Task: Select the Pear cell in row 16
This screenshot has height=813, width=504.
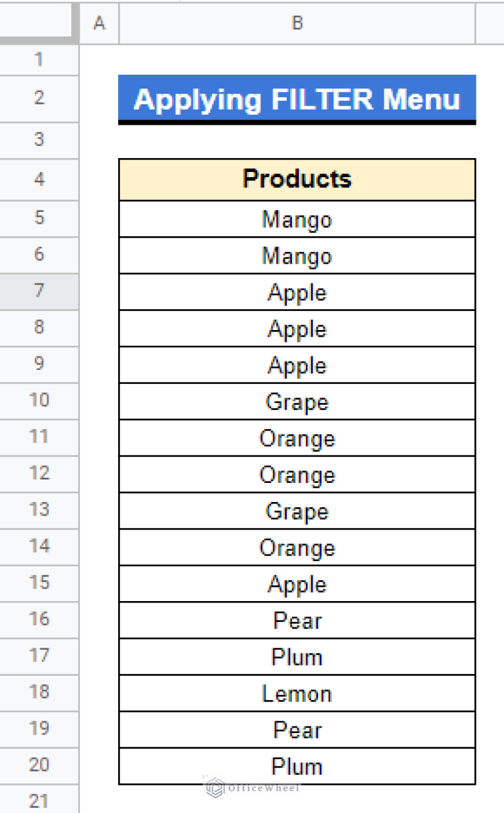Action: [x=297, y=621]
